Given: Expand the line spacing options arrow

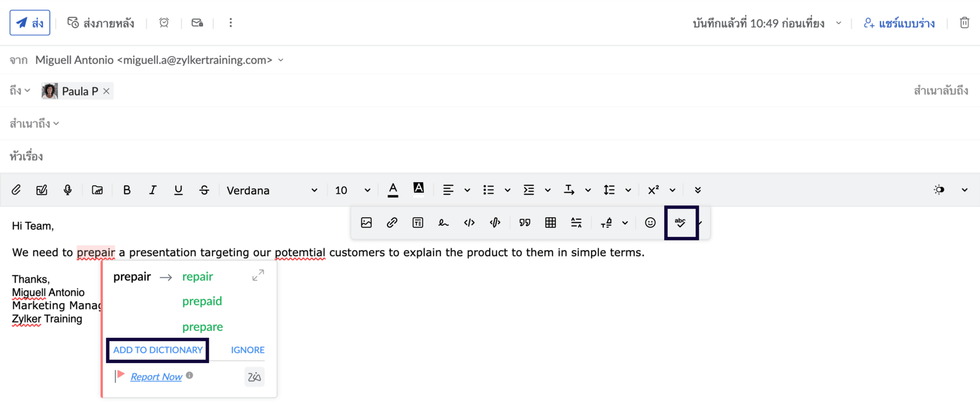Looking at the screenshot, I should pyautogui.click(x=628, y=190).
